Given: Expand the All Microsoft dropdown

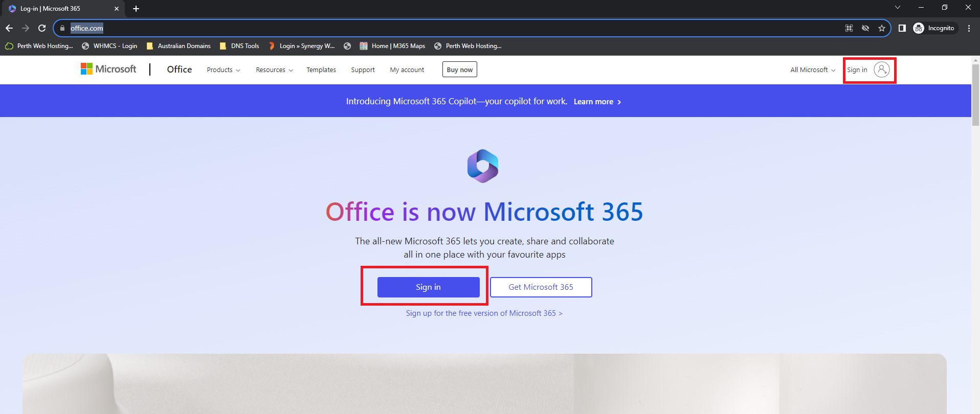Looking at the screenshot, I should click(x=813, y=70).
